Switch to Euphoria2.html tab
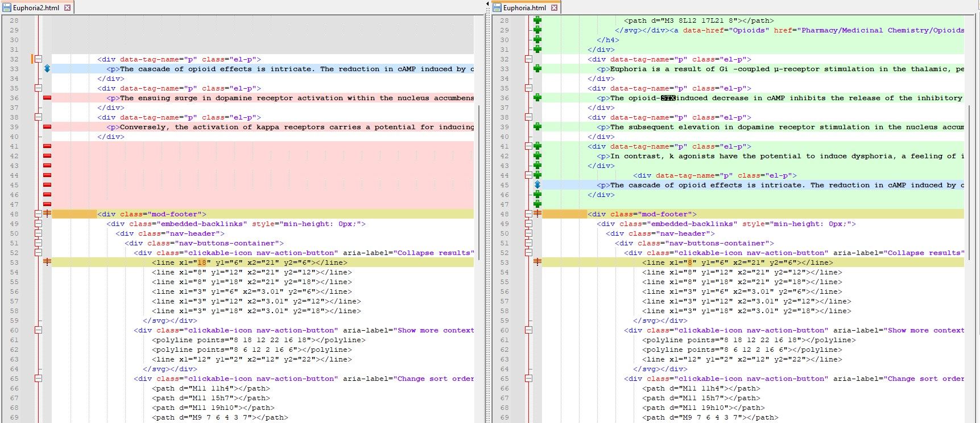This screenshot has height=423, width=980. (36, 8)
